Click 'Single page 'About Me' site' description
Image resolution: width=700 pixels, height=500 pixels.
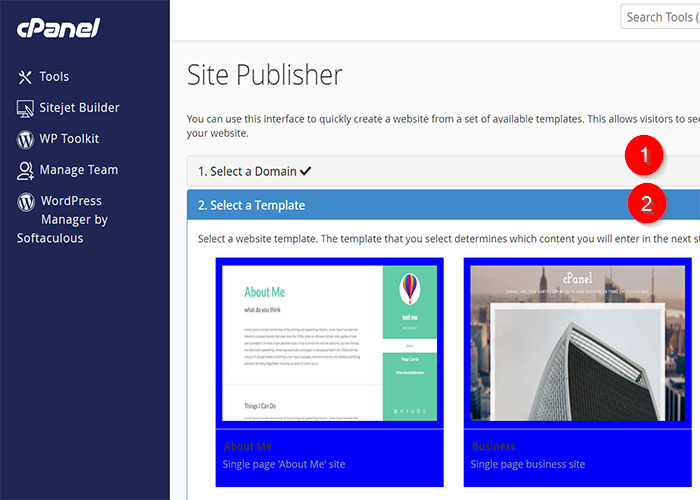pos(284,464)
